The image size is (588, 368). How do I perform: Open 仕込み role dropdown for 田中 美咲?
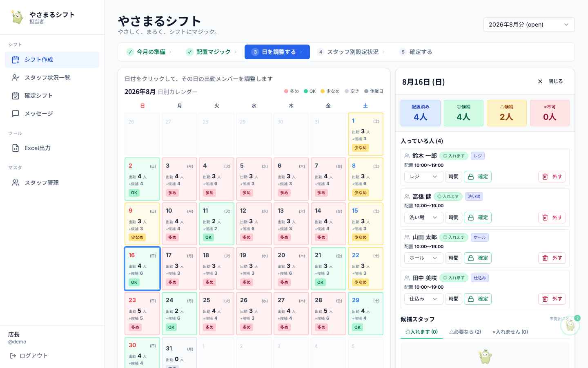coord(424,299)
